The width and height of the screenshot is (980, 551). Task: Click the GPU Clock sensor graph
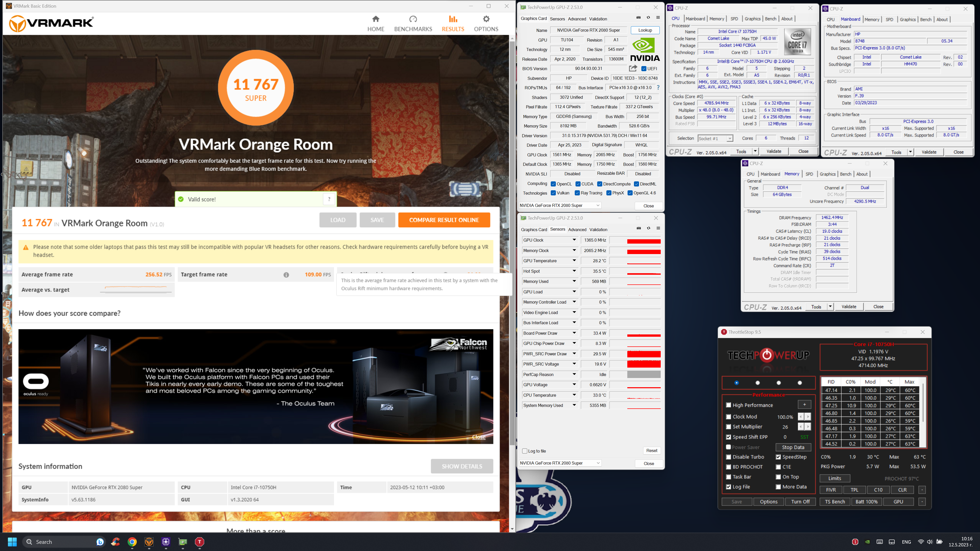tap(635, 240)
